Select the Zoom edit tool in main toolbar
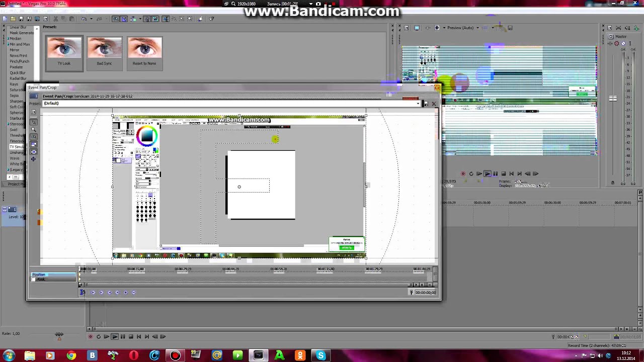Screen dimensions: 644x362 190,19
